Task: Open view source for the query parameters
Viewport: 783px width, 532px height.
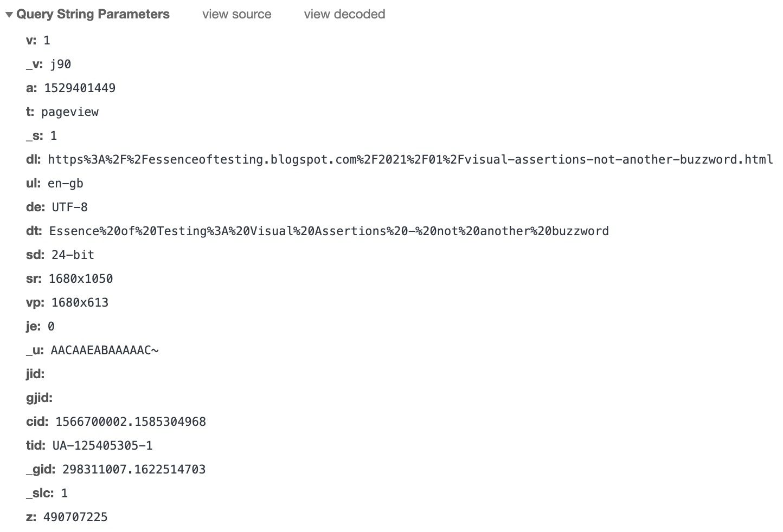Action: click(236, 14)
